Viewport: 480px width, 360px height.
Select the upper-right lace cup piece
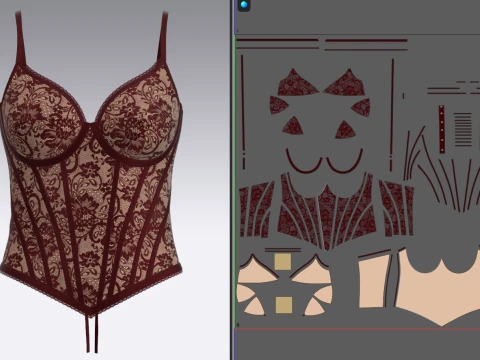click(x=345, y=83)
